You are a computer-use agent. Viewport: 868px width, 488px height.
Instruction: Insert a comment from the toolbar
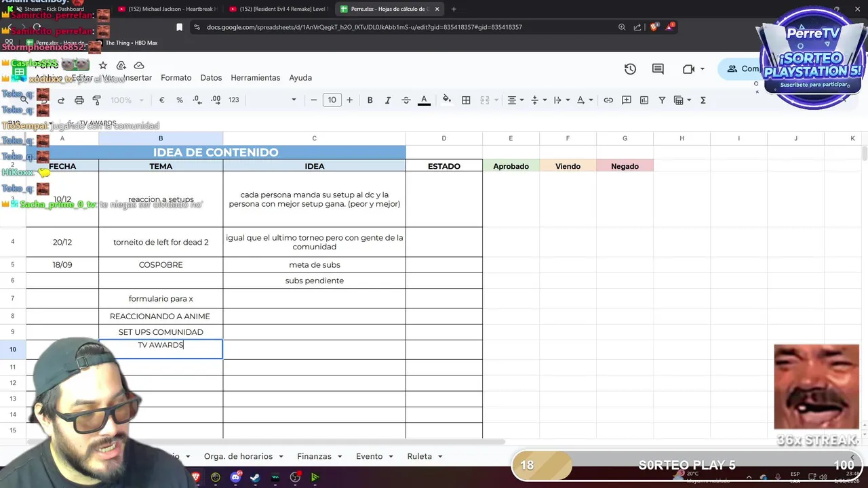tap(627, 100)
